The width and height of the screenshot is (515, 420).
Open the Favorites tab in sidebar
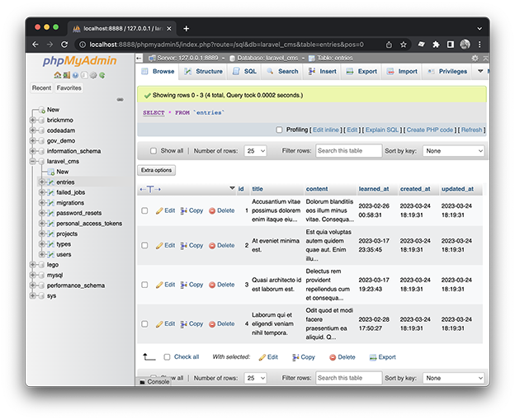[69, 88]
